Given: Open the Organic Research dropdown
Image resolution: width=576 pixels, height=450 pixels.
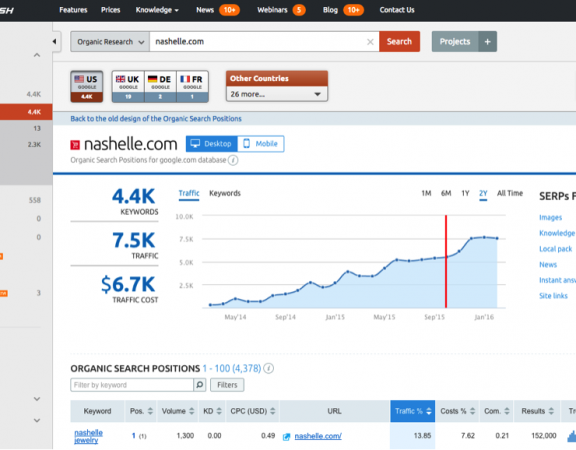Looking at the screenshot, I should pyautogui.click(x=110, y=42).
